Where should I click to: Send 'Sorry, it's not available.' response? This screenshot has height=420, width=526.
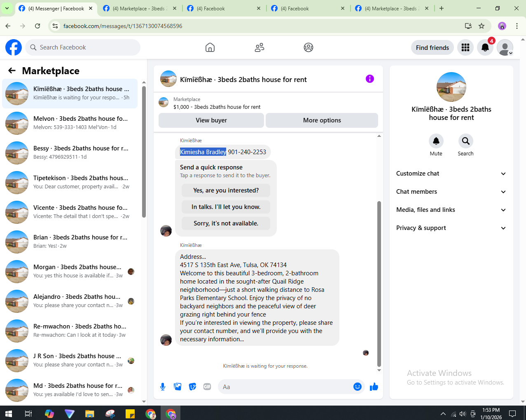[x=226, y=223]
